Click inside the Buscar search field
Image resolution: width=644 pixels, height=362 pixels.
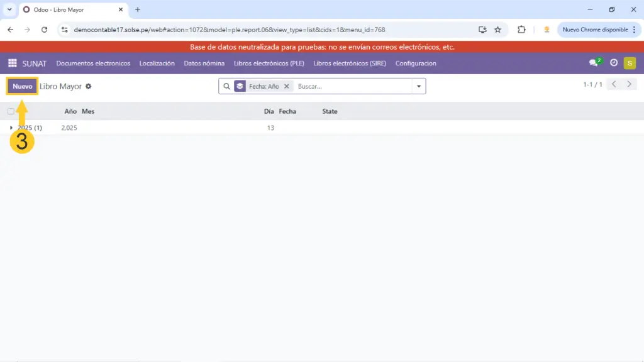pos(352,86)
